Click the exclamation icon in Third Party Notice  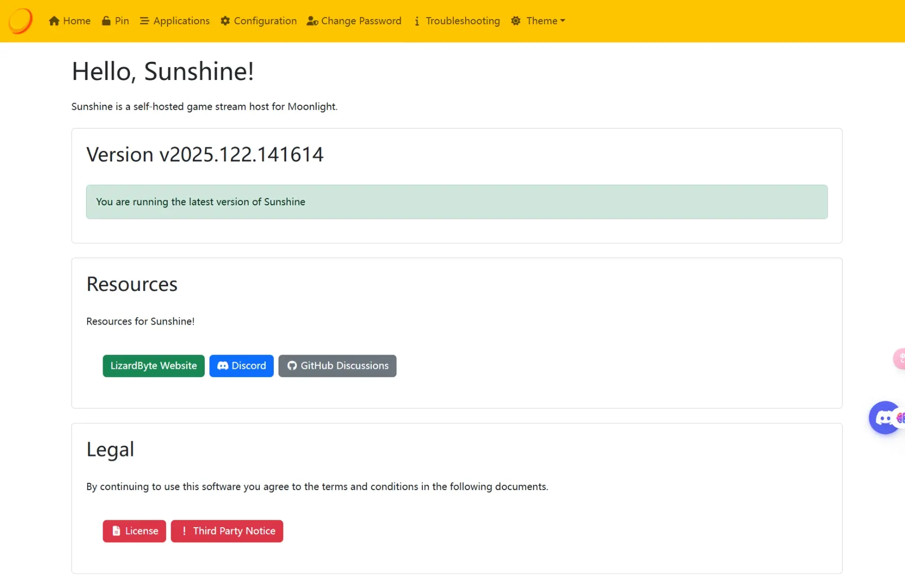click(x=184, y=531)
